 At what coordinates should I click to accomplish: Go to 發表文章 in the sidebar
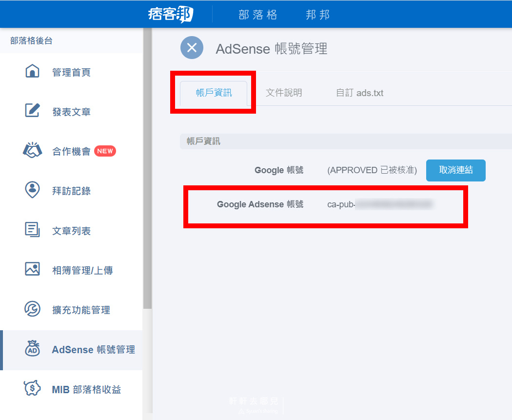[71, 112]
